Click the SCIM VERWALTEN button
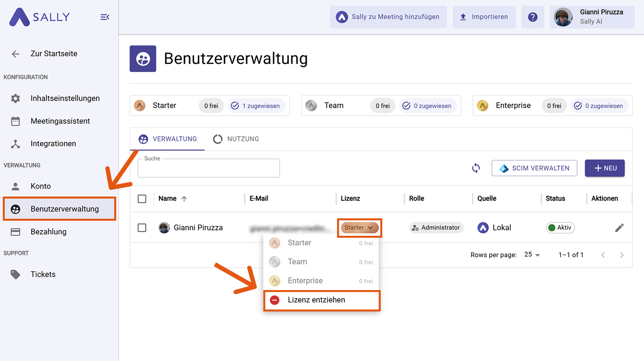The width and height of the screenshot is (644, 361). tap(534, 168)
